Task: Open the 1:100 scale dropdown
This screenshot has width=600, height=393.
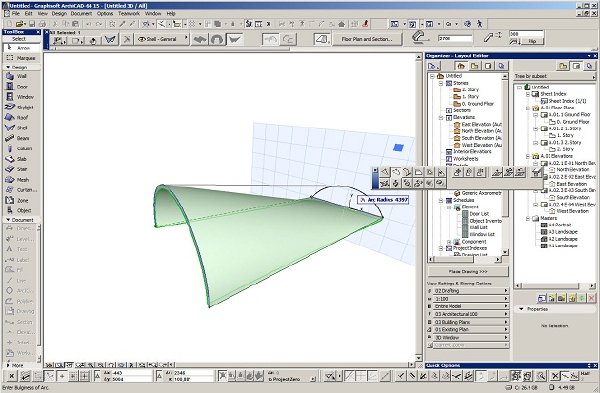Action: (x=471, y=299)
